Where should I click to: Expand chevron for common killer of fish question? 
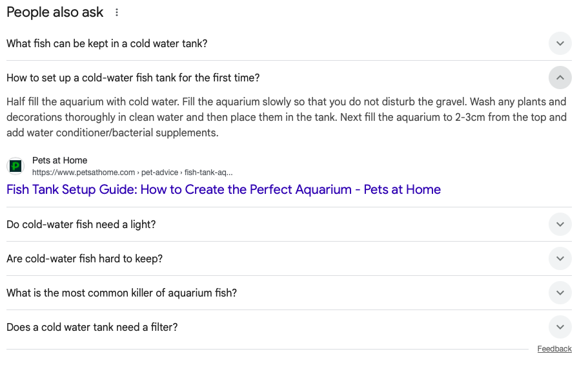[560, 293]
